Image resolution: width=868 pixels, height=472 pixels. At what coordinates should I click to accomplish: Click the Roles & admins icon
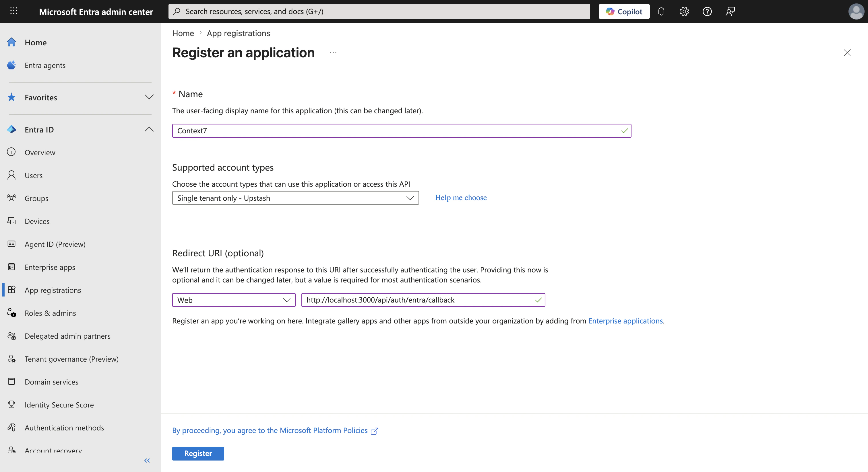coord(11,313)
